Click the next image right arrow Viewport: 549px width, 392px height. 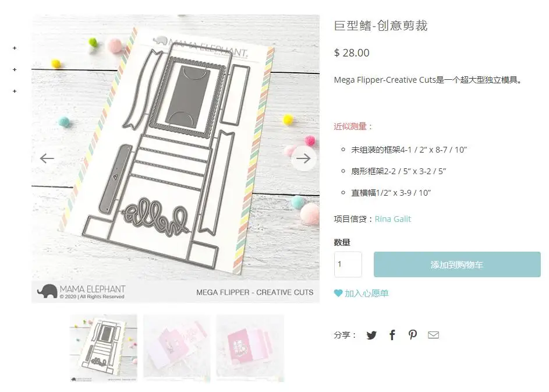303,158
